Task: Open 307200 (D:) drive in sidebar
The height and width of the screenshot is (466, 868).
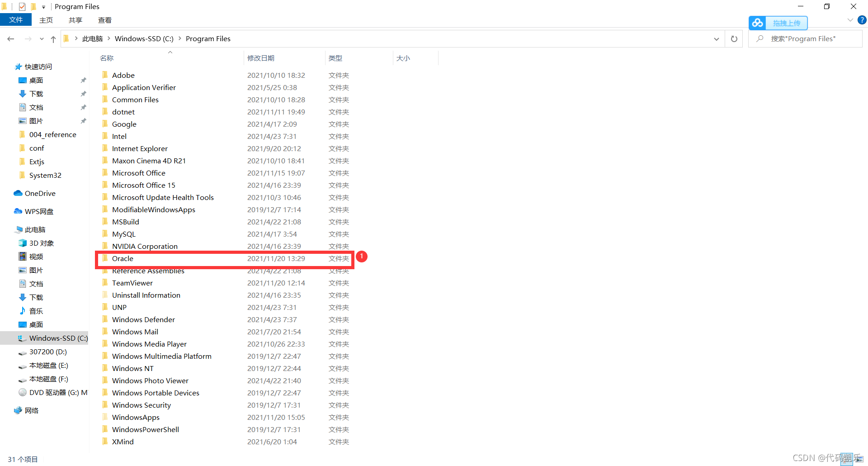Action: pyautogui.click(x=42, y=352)
